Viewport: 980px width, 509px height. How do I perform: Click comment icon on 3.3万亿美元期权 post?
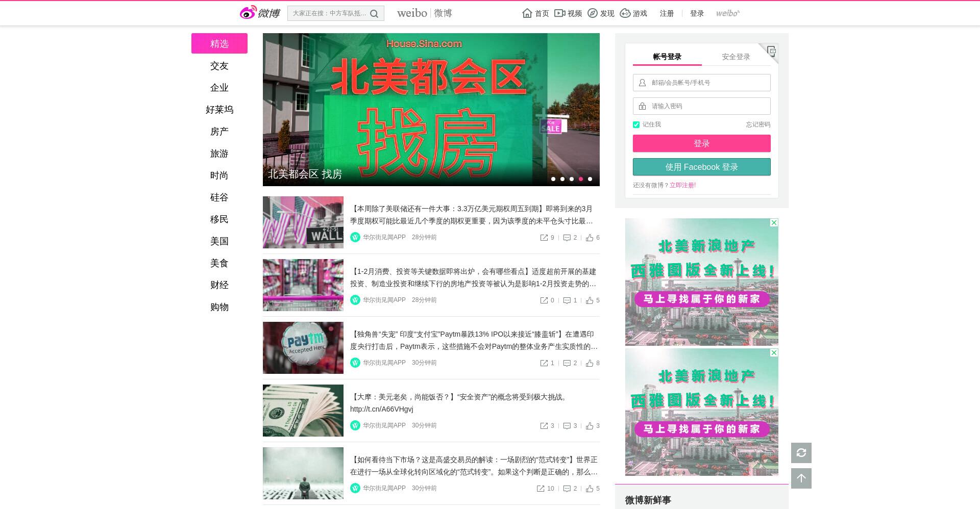[567, 238]
